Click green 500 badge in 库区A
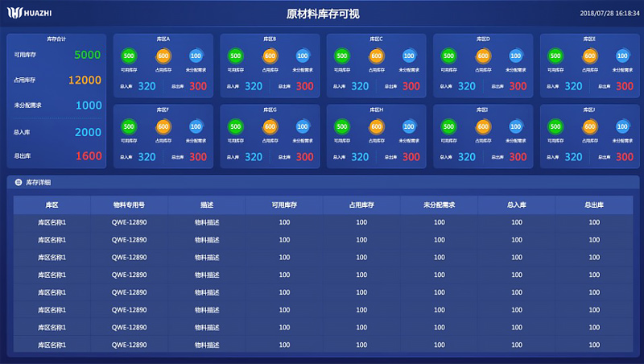Image resolution: width=644 pixels, height=364 pixels. point(129,56)
